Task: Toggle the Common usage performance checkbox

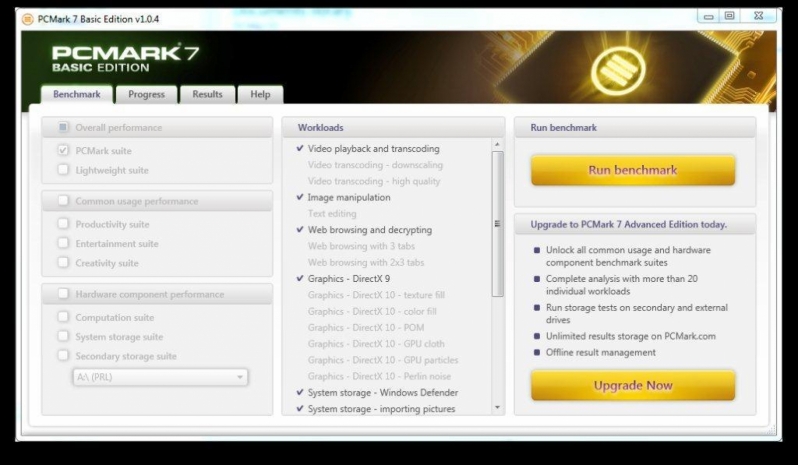Action: (x=63, y=201)
